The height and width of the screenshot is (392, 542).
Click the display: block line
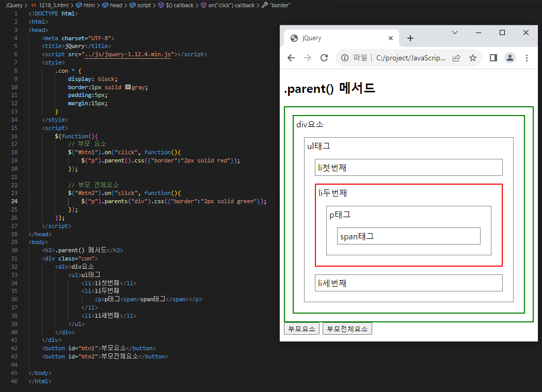pyautogui.click(x=92, y=79)
